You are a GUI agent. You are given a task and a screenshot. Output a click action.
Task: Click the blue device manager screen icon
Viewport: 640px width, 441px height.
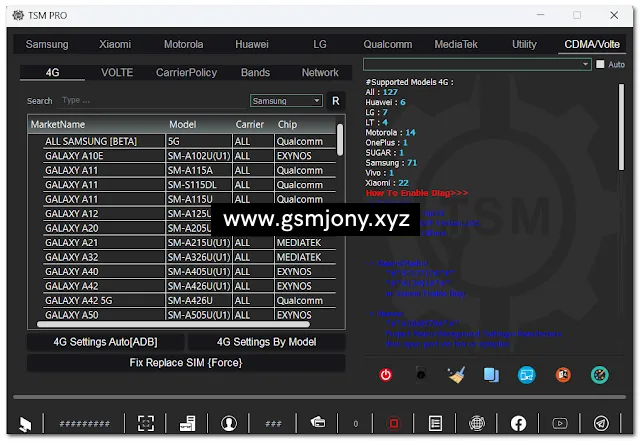527,375
